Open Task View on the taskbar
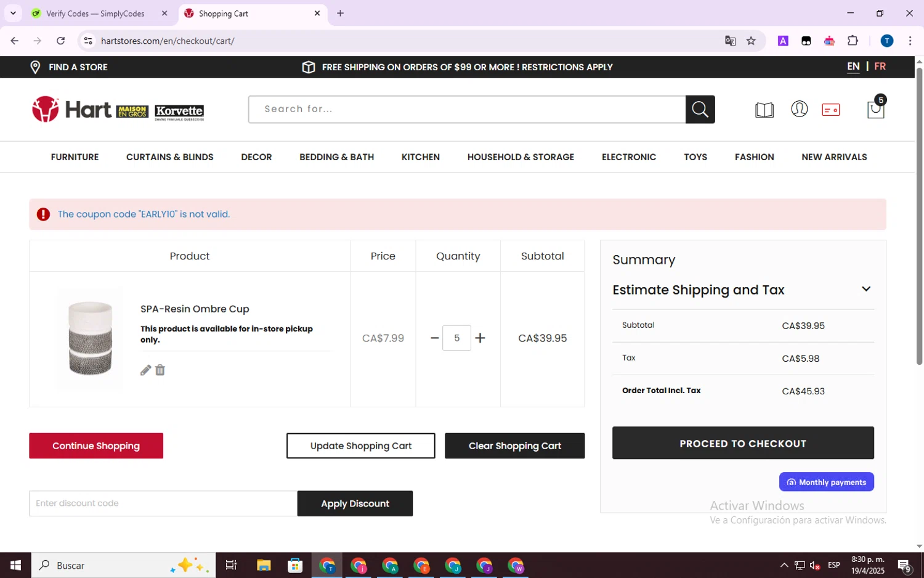 [x=232, y=565]
